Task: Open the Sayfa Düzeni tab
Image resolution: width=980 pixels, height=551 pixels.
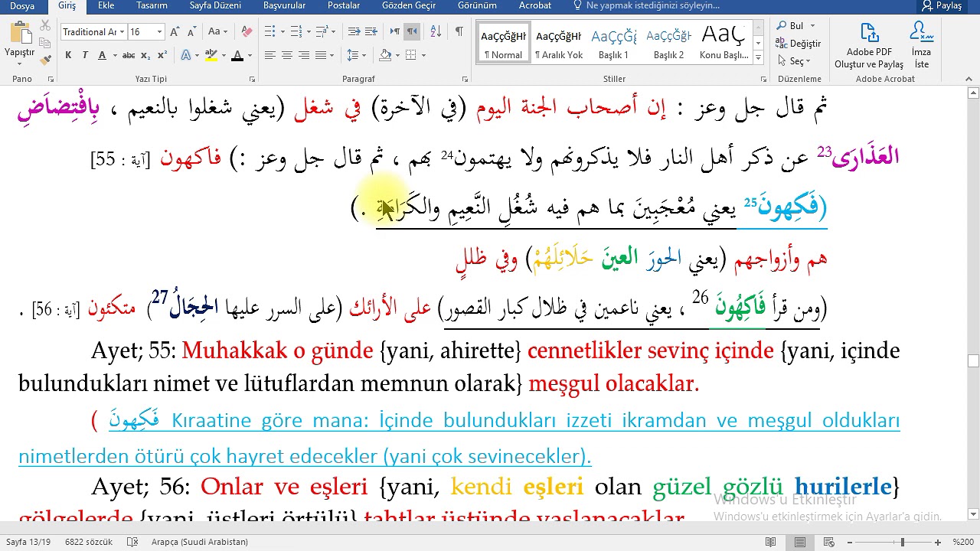Action: pos(215,5)
